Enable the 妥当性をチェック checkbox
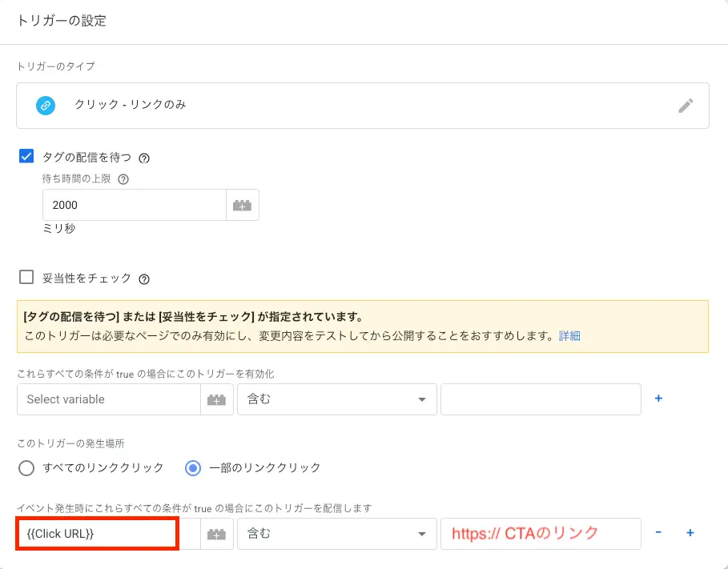This screenshot has height=569, width=728. pos(26,278)
